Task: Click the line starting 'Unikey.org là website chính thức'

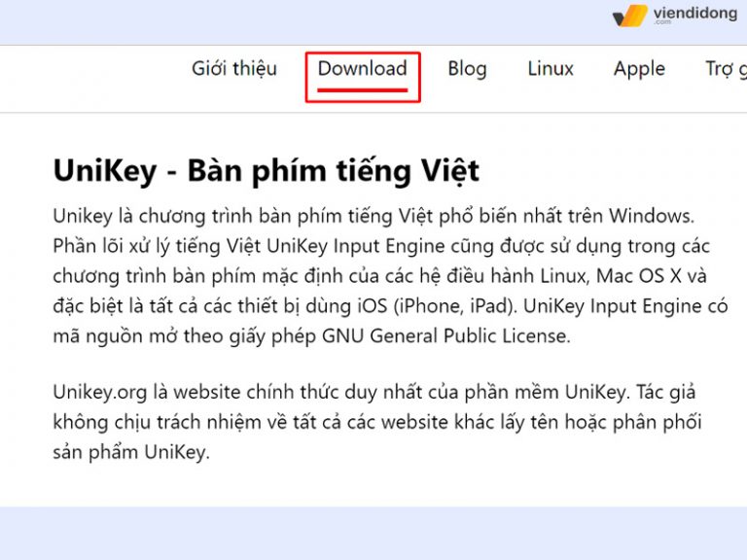Action: [373, 393]
